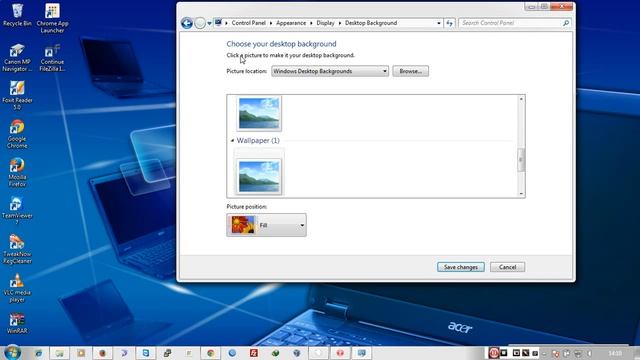Expand the arrow after Control Panel breadcrumb
This screenshot has width=640, height=360.
(x=271, y=23)
